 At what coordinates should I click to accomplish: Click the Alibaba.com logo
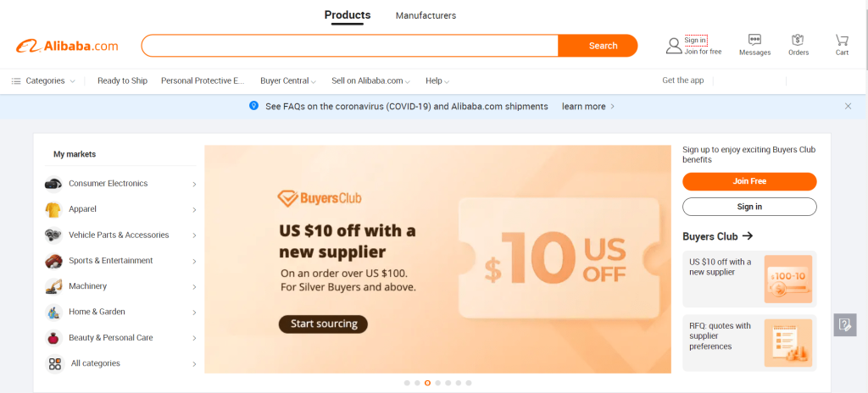click(x=67, y=46)
